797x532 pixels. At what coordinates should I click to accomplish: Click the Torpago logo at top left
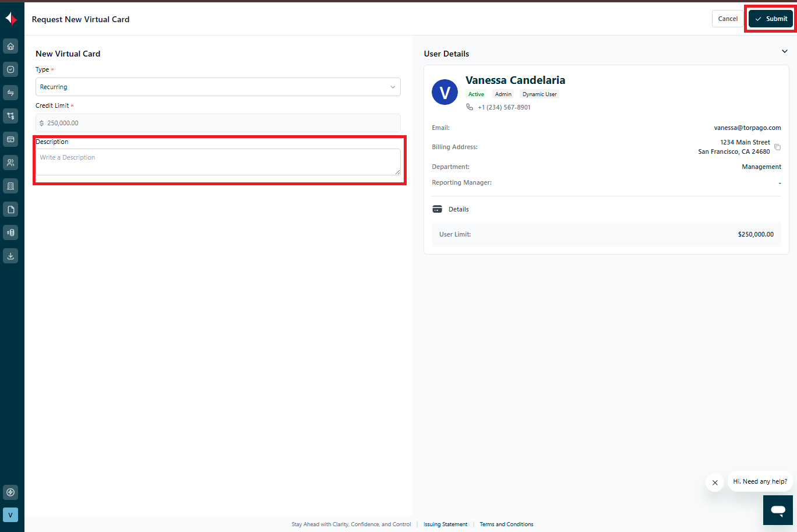pos(11,19)
